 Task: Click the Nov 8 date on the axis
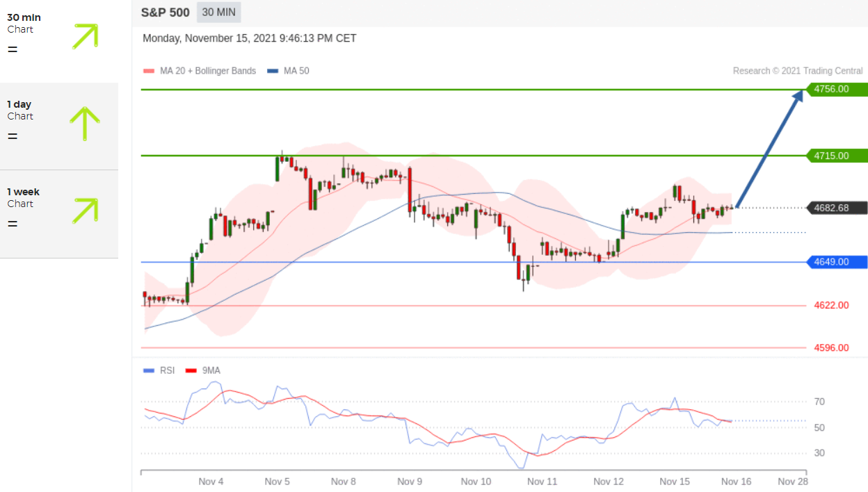344,481
